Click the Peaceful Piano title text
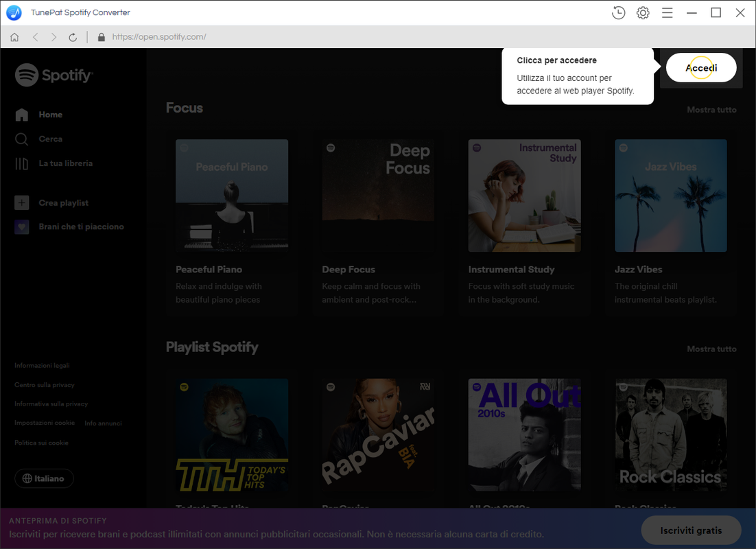Image resolution: width=756 pixels, height=549 pixels. point(209,270)
